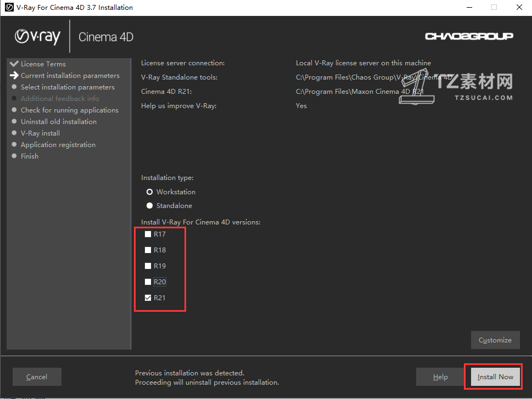
Task: Click the Local V-Ray license server value
Action: pyautogui.click(x=363, y=63)
